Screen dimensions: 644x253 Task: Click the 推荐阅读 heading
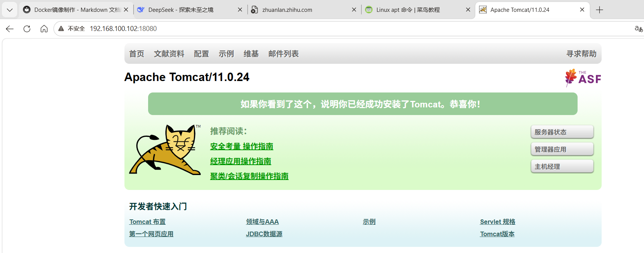point(229,131)
